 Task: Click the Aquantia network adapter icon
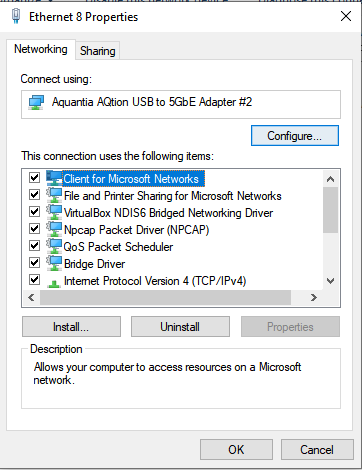pyautogui.click(x=36, y=102)
